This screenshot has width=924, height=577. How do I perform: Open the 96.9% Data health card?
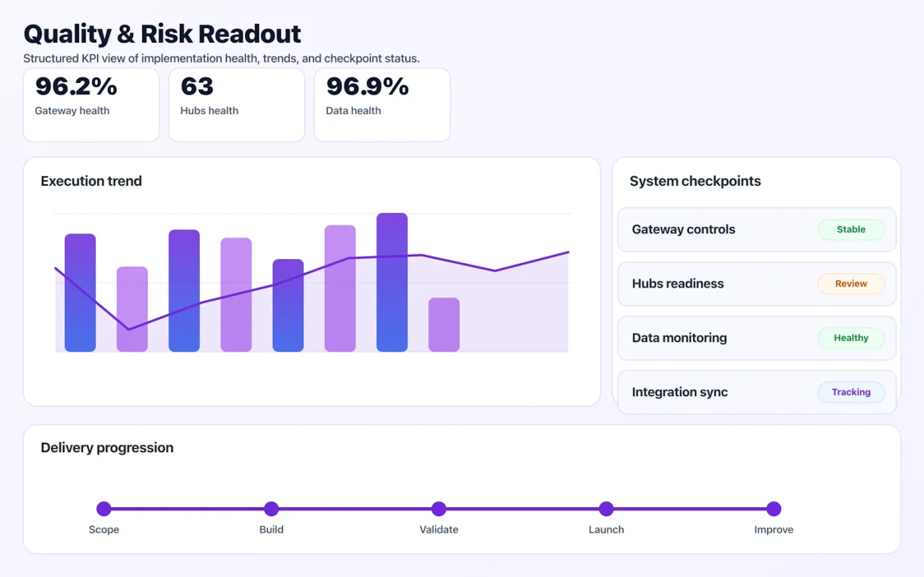(x=381, y=104)
